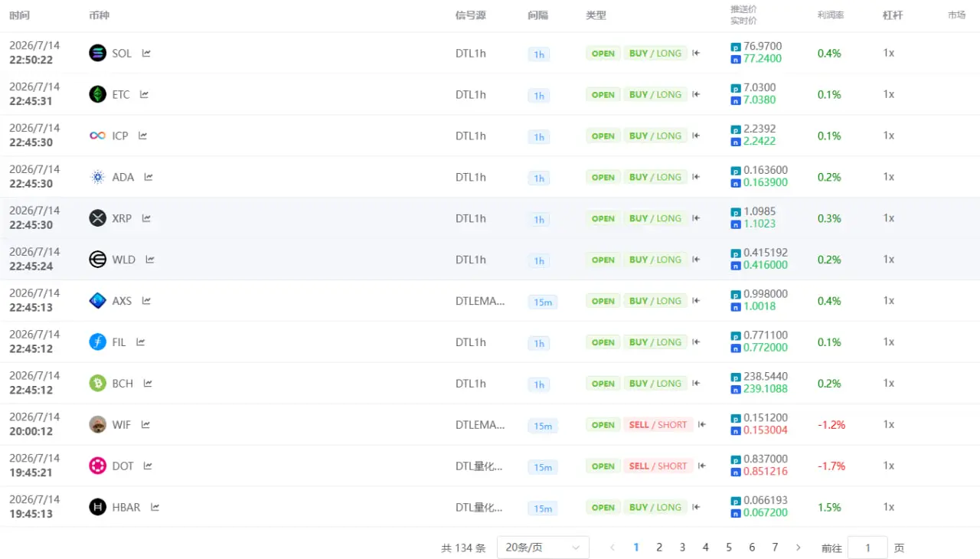Screen dimensions: 980x559
Task: Go to page 5
Action: point(729,548)
